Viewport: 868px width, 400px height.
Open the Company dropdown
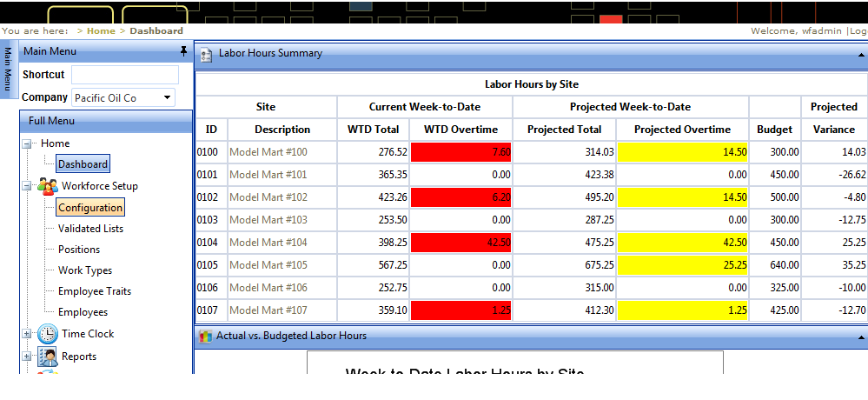coord(167,98)
